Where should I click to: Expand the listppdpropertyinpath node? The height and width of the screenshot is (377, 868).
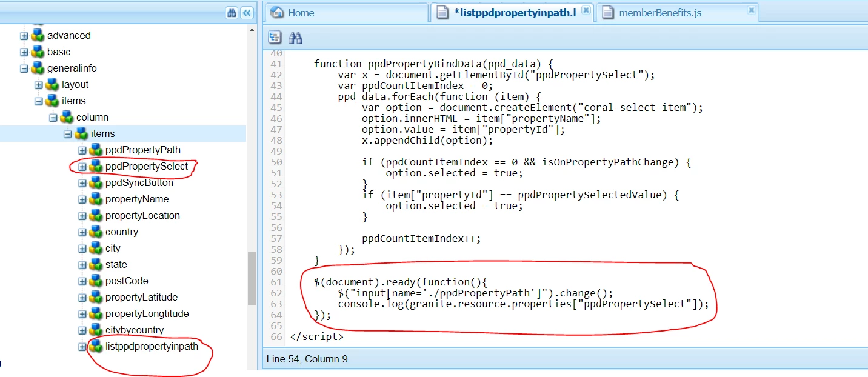pos(82,347)
